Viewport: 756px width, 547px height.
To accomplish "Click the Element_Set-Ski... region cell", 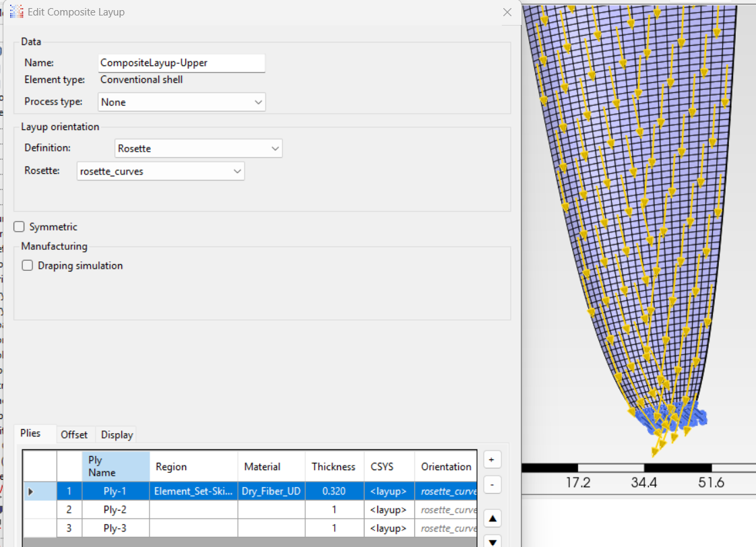I will [193, 492].
